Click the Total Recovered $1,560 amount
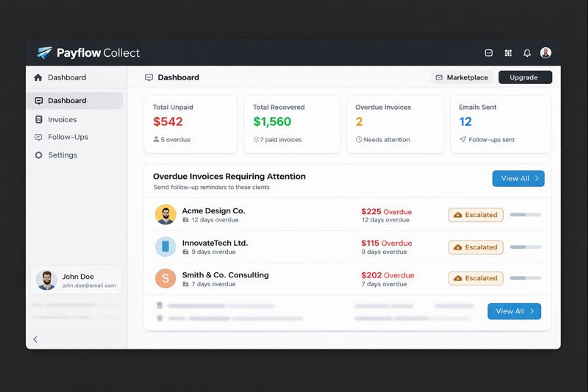 pyautogui.click(x=272, y=121)
